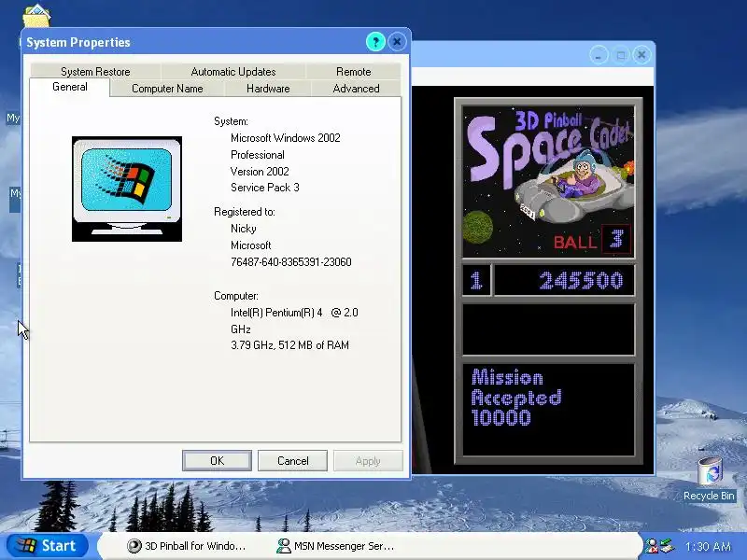Maximize the 3D Pinball window
The height and width of the screenshot is (560, 747).
[x=620, y=55]
